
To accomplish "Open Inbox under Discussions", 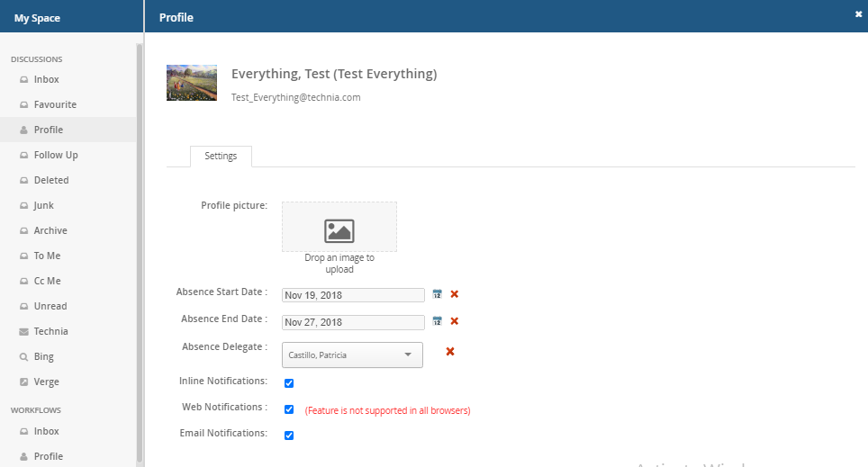I will tap(46, 79).
